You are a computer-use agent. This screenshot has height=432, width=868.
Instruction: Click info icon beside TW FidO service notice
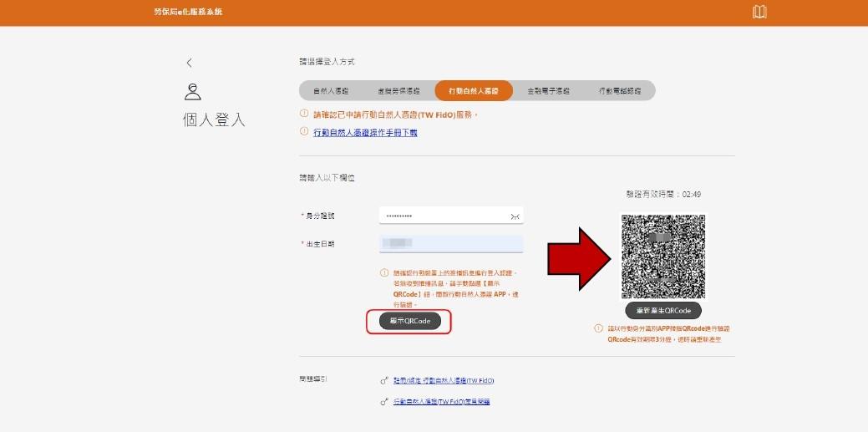(303, 114)
